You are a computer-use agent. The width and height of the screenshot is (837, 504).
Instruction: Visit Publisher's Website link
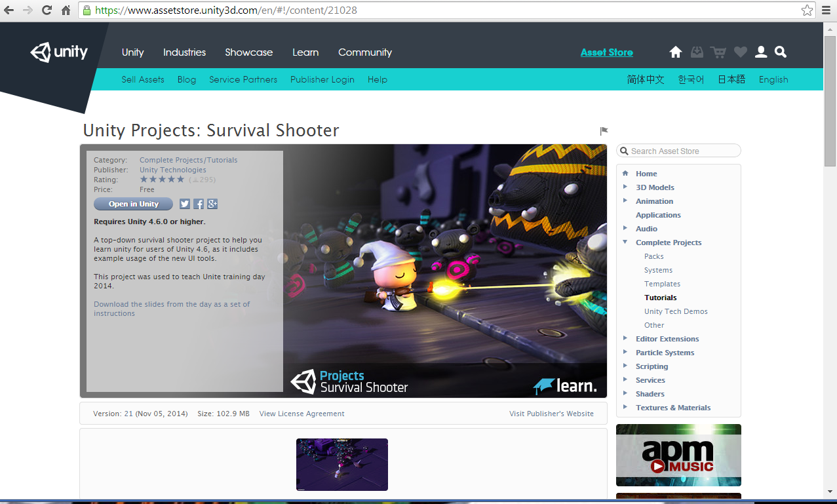click(x=551, y=414)
